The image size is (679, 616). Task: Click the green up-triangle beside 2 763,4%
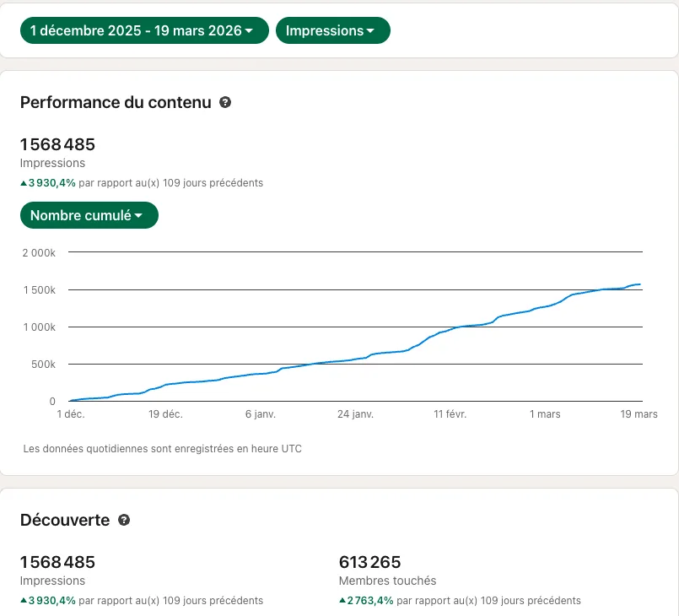pos(342,601)
